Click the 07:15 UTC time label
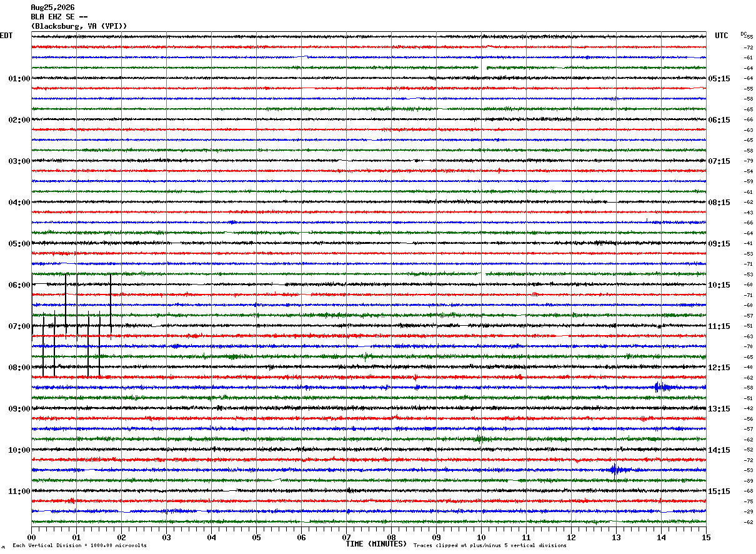This screenshot has height=554, width=756. [719, 161]
